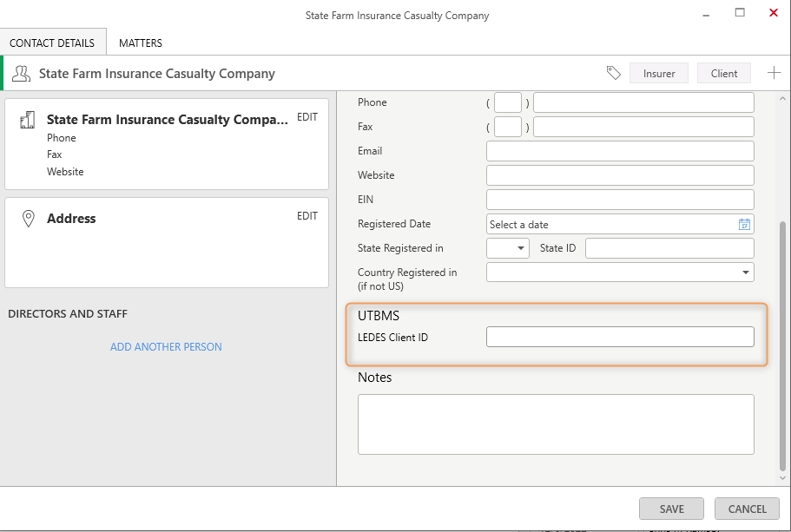
Task: Close the State Farm contact window
Action: pyautogui.click(x=774, y=13)
